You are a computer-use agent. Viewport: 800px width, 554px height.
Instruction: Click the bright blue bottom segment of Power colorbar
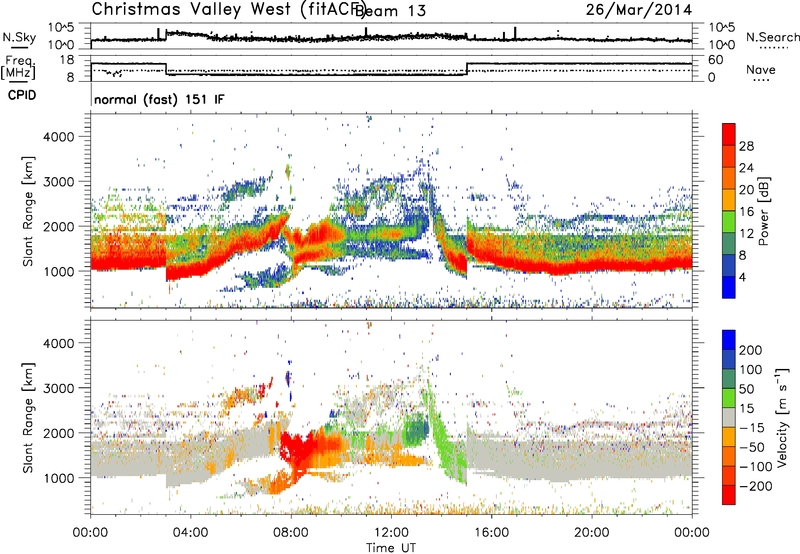[729, 287]
